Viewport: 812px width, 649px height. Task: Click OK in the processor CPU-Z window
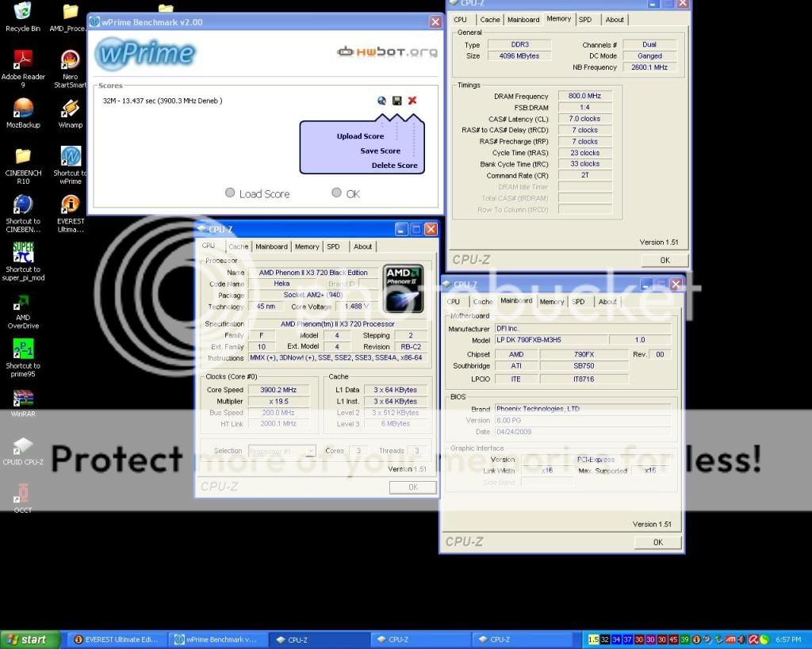pos(412,487)
